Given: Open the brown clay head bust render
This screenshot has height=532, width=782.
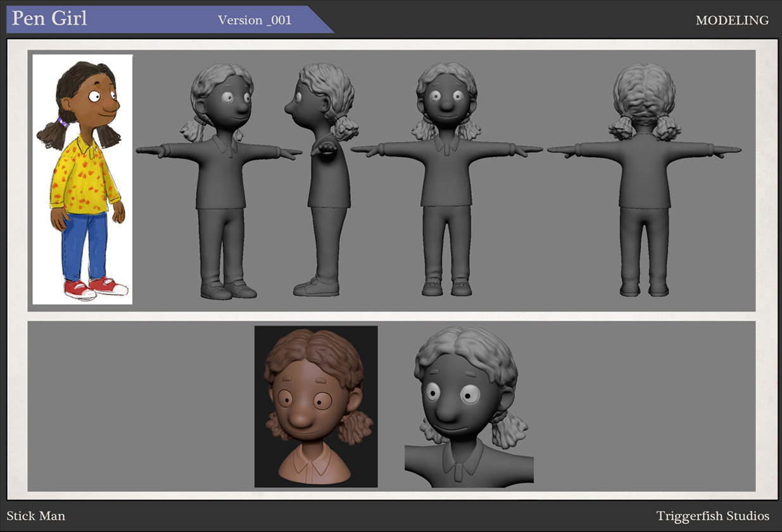Looking at the screenshot, I should pyautogui.click(x=316, y=407).
